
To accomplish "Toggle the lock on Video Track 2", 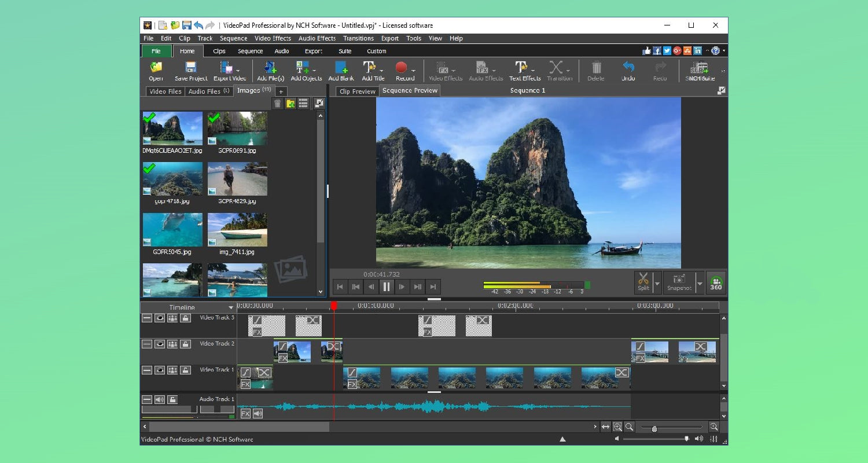I will click(x=185, y=344).
